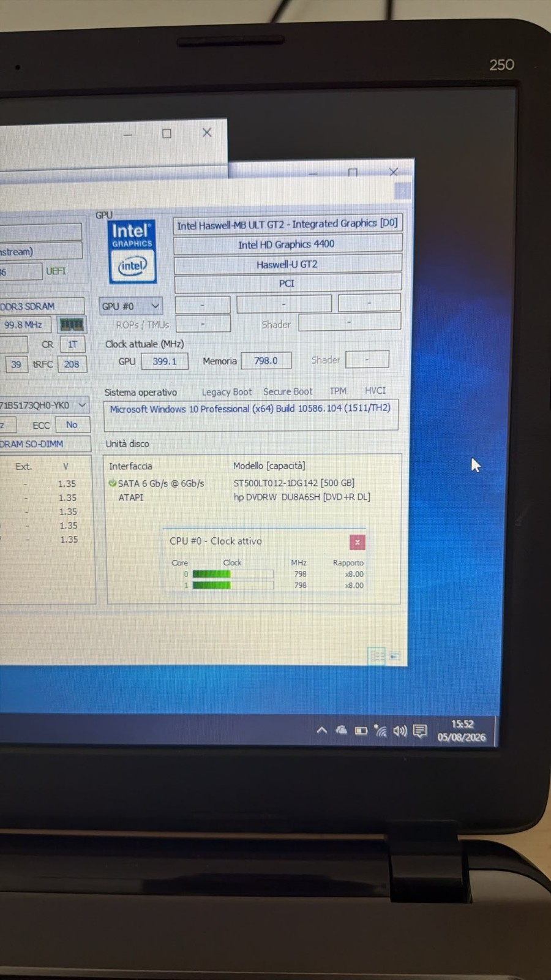This screenshot has width=551, height=980.
Task: Click the timing value 39 next to tRFC
Action: (16, 364)
